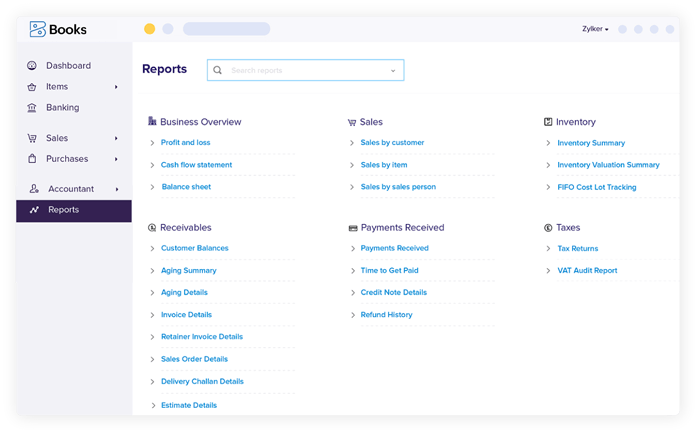This screenshot has width=695, height=430.
Task: Open Retainer Invoice Details report
Action: (x=202, y=336)
